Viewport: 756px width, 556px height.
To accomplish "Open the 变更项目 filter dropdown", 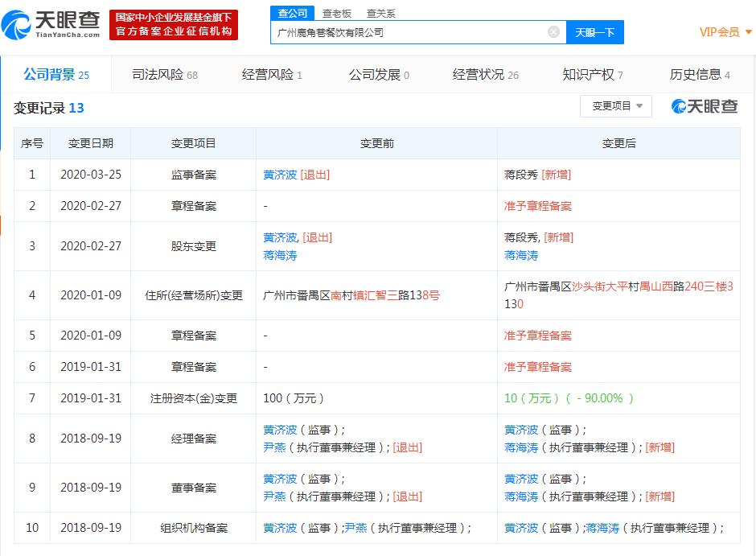I will point(615,106).
